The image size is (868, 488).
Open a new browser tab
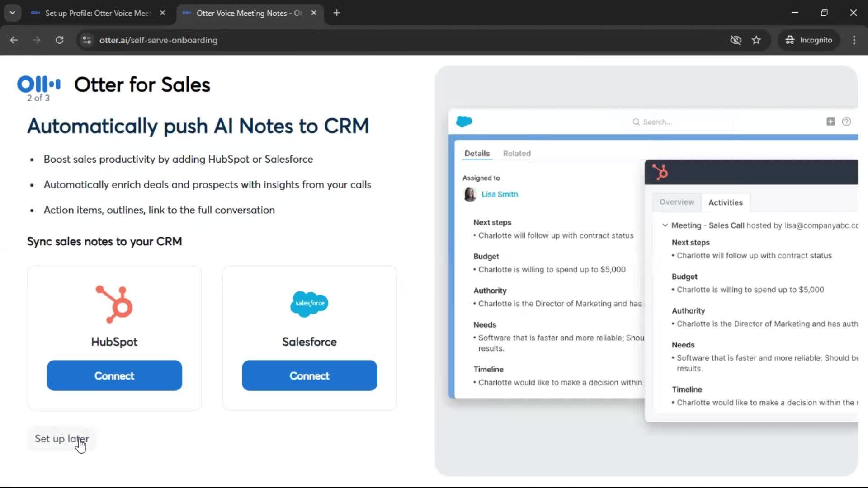click(336, 13)
